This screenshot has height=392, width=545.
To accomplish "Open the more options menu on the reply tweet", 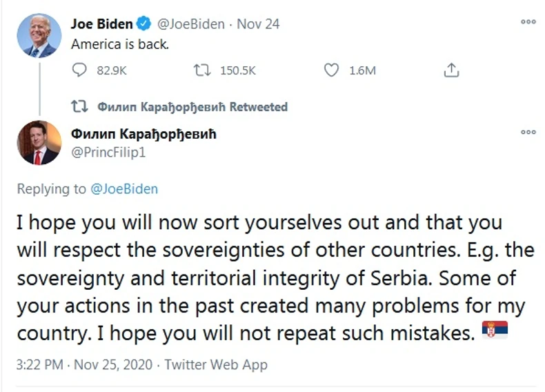I will [x=528, y=132].
